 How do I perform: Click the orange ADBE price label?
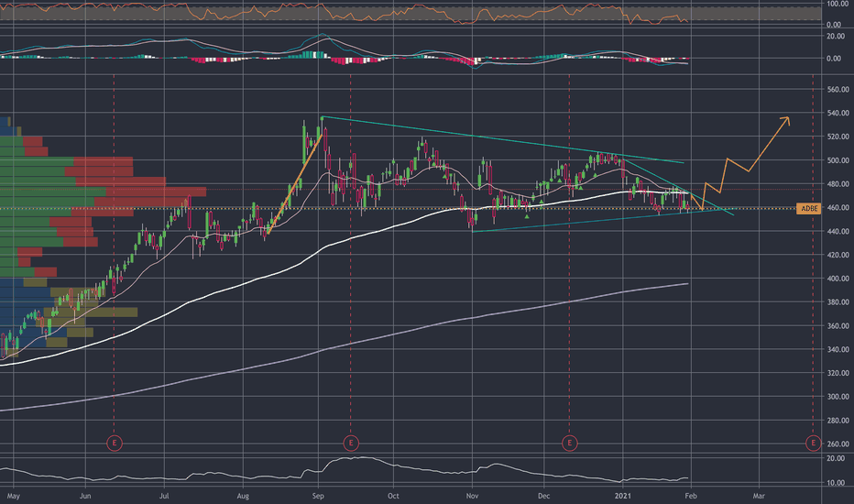[x=809, y=208]
